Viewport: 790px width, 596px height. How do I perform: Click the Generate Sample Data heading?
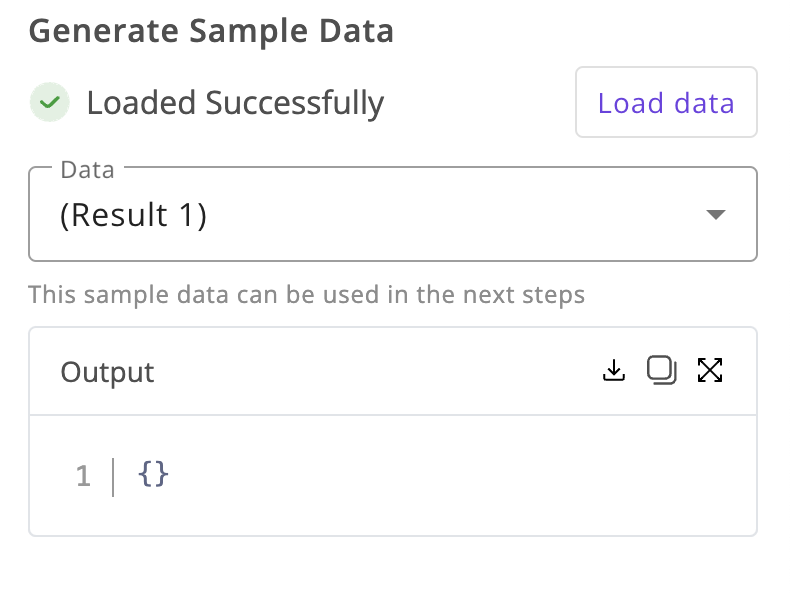click(211, 31)
